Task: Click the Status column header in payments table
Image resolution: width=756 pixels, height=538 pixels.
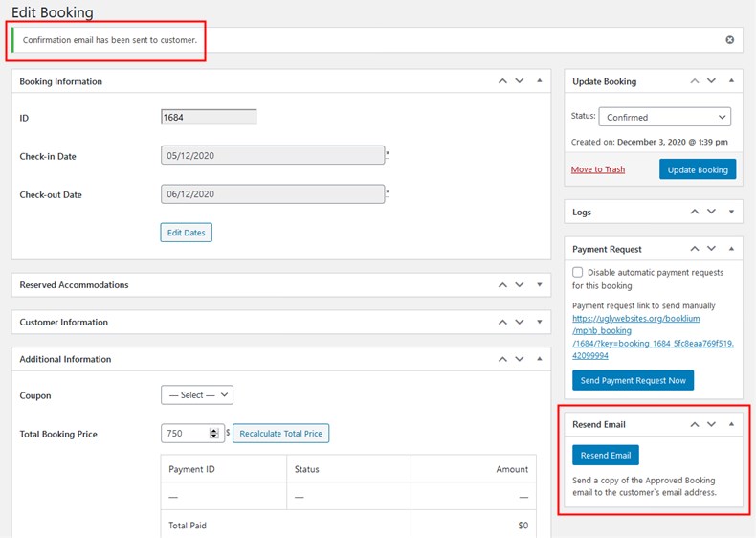Action: tap(306, 469)
